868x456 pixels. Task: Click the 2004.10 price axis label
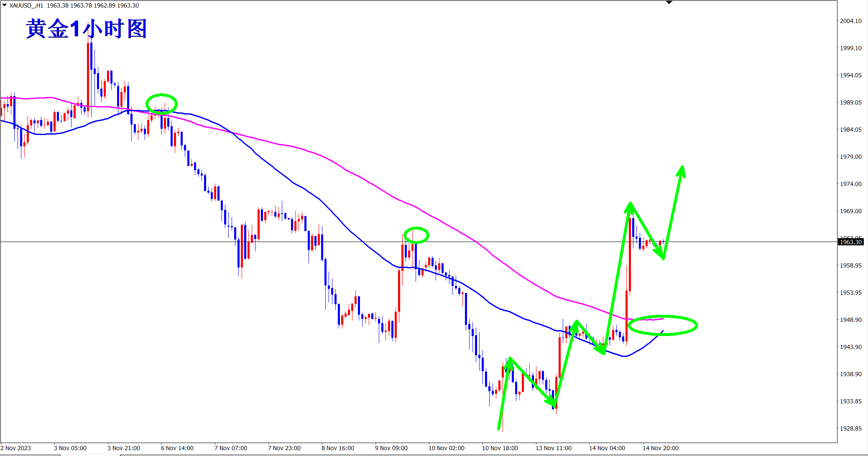point(851,21)
